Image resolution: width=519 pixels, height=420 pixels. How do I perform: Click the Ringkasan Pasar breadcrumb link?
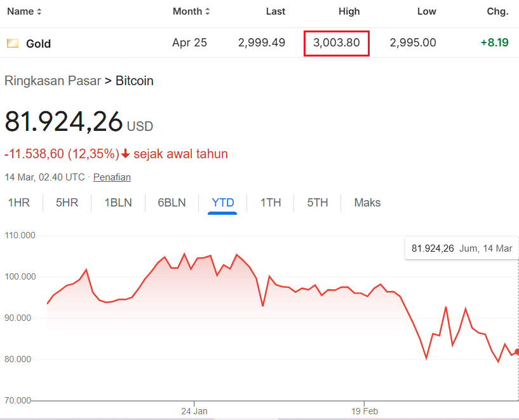coord(52,81)
